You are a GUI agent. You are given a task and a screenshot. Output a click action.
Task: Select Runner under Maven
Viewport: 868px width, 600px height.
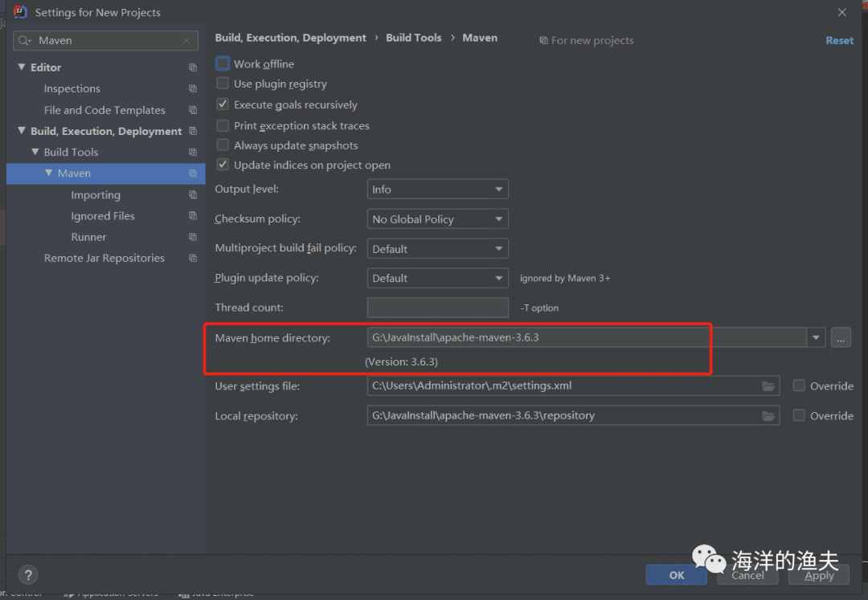pos(88,237)
